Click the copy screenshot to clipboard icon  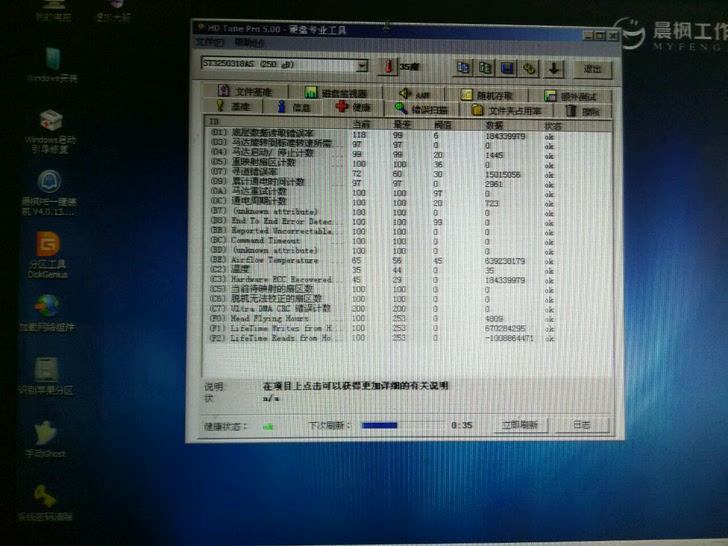click(485, 68)
